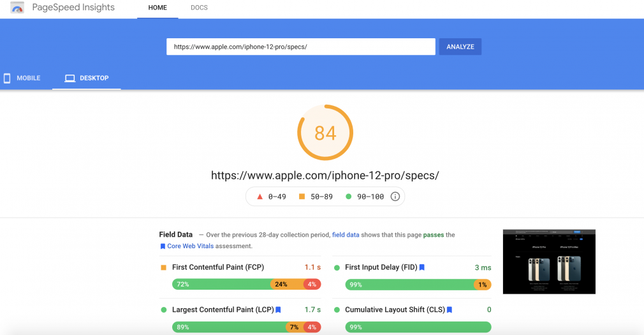Click the bookmark icon after Largest Contentful Paint (LCP)
This screenshot has height=335, width=644.
click(278, 309)
